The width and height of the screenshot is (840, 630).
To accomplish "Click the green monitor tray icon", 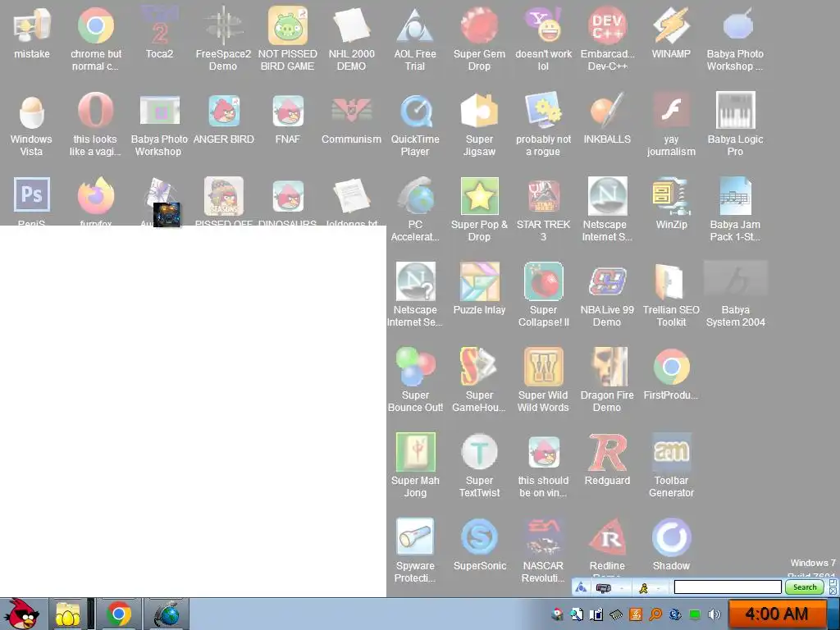I will tap(694, 614).
